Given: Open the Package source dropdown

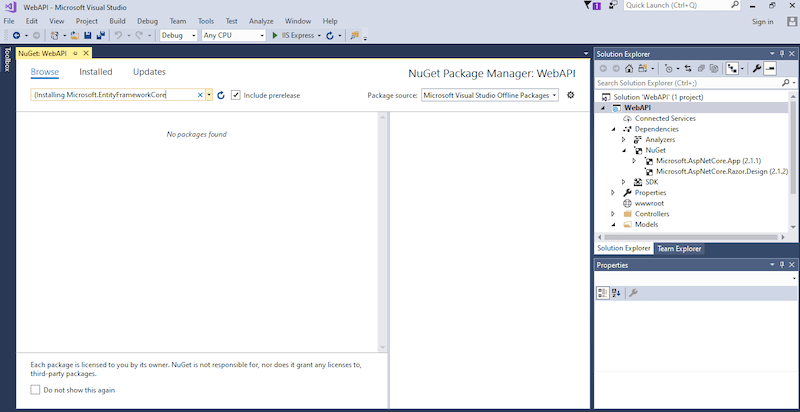Looking at the screenshot, I should (490, 95).
